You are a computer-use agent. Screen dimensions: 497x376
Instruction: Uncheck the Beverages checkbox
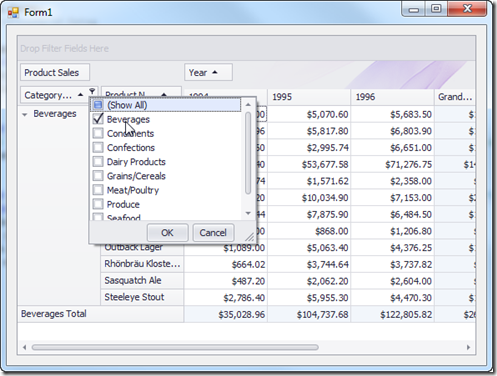tap(98, 119)
